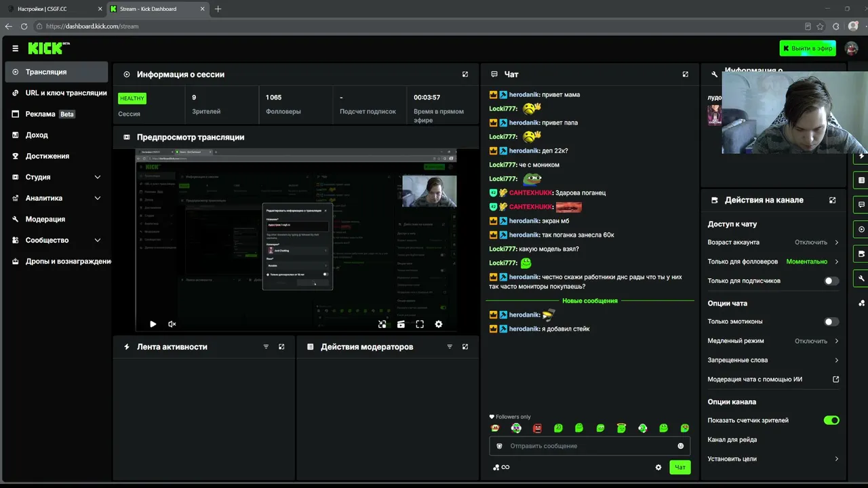
Task: Open AI chat moderation link
Action: click(773, 380)
